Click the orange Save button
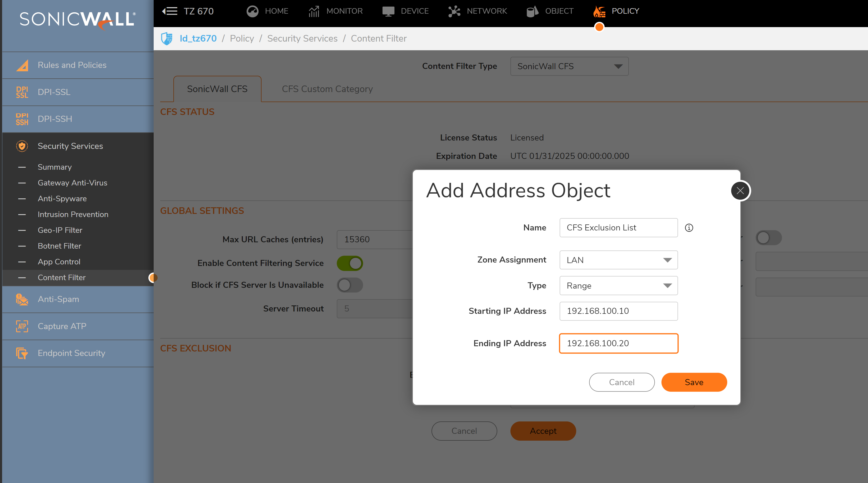The height and width of the screenshot is (483, 868). pyautogui.click(x=694, y=382)
